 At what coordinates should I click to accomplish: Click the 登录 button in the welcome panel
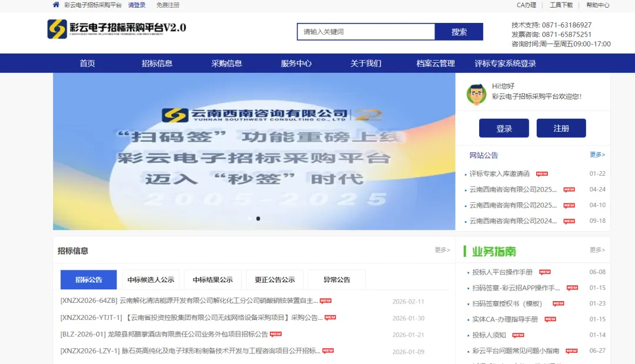click(504, 128)
